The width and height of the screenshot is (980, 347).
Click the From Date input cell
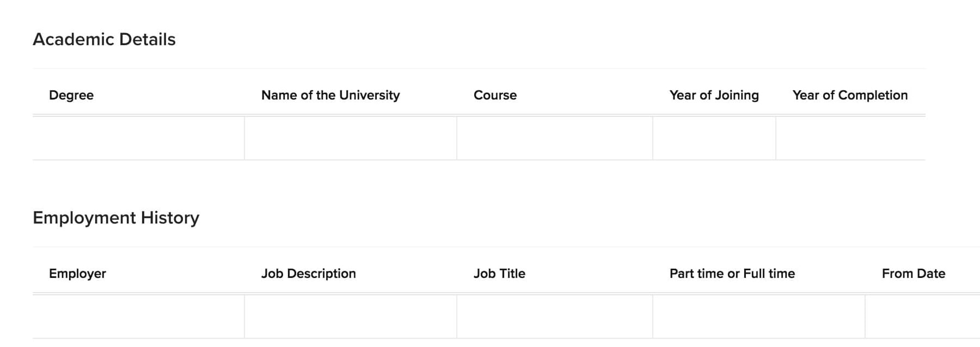(x=923, y=317)
